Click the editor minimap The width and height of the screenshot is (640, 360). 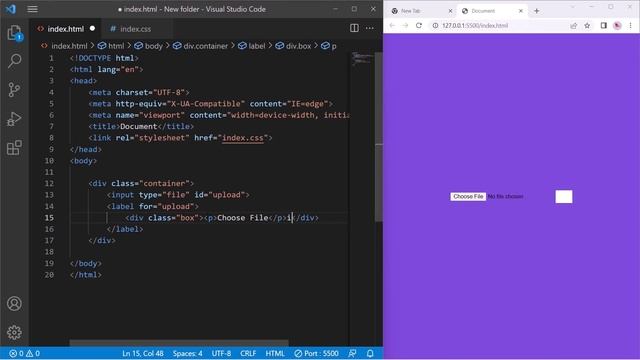click(x=362, y=59)
